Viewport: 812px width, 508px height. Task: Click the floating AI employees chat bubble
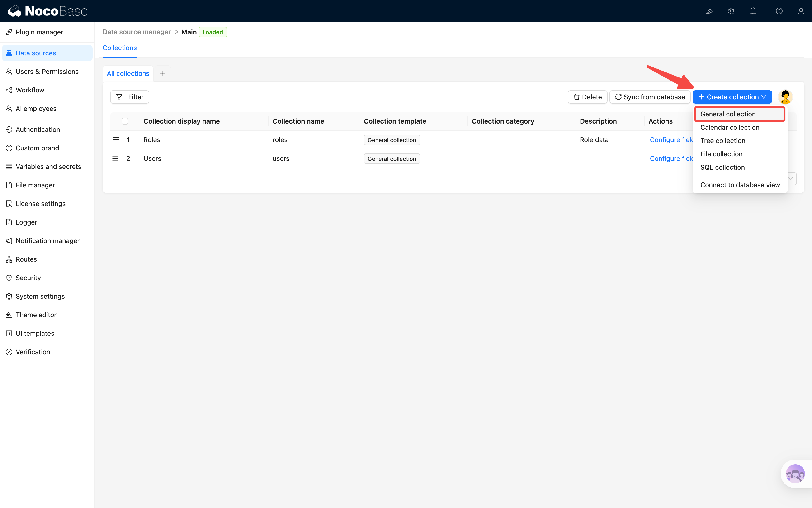click(795, 474)
